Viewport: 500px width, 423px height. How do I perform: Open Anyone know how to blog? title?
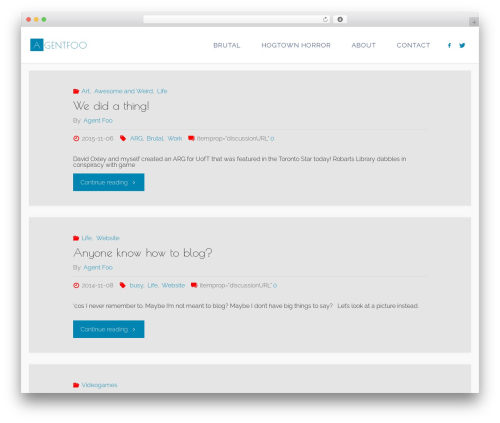[x=142, y=253]
